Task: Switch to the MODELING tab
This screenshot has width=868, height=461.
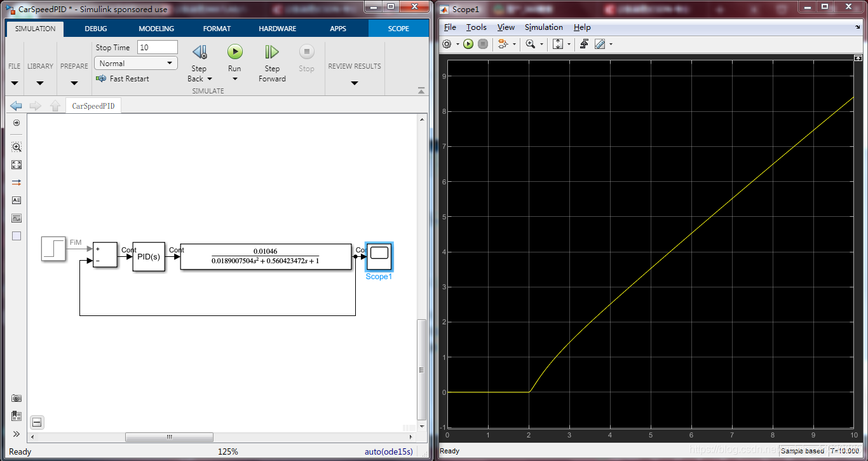Action: pos(156,29)
